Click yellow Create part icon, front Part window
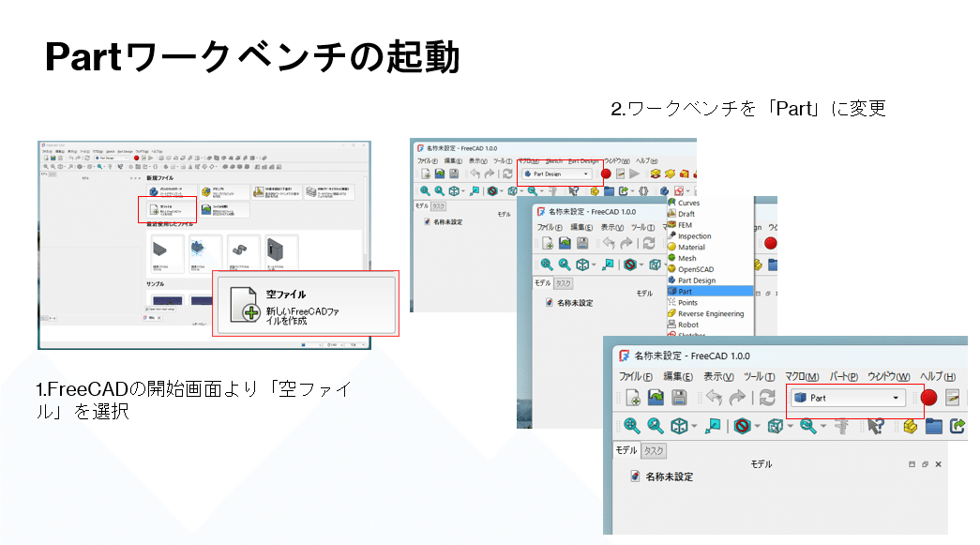 (911, 426)
